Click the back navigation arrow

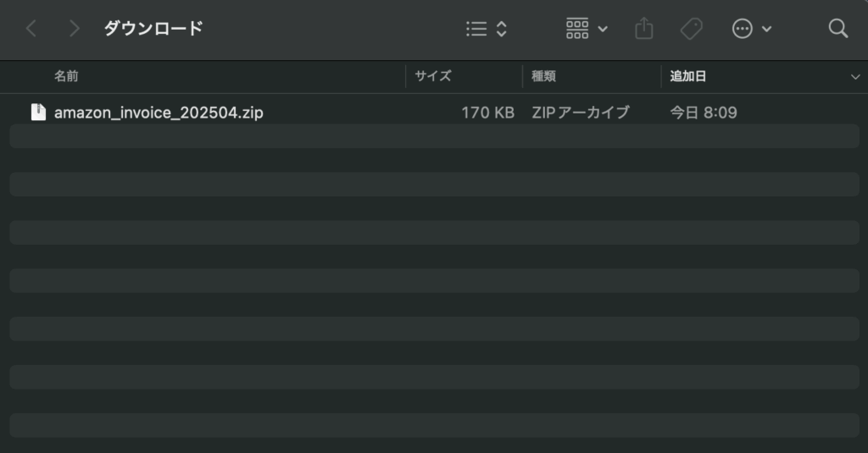31,29
